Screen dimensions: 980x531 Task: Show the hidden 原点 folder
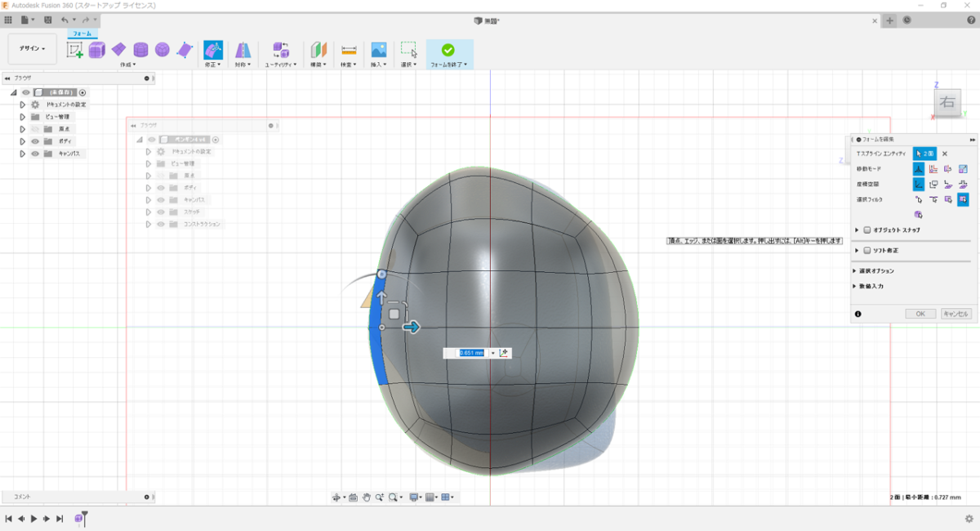(x=35, y=129)
